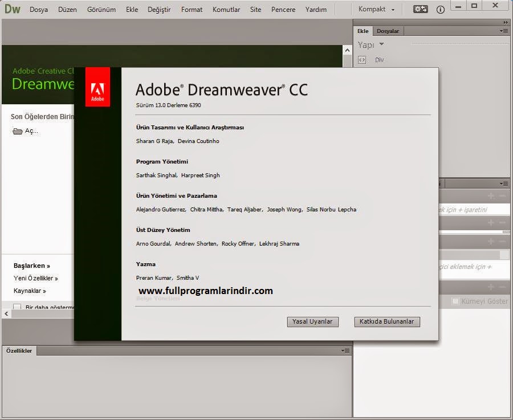The height and width of the screenshot is (420, 513).
Task: Click the Dw application logo
Action: coord(12,9)
